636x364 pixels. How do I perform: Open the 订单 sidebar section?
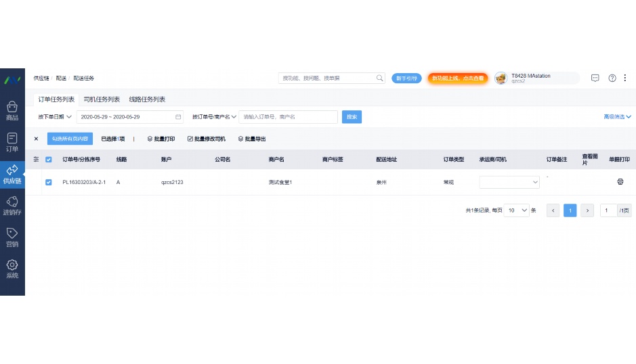coord(12,142)
